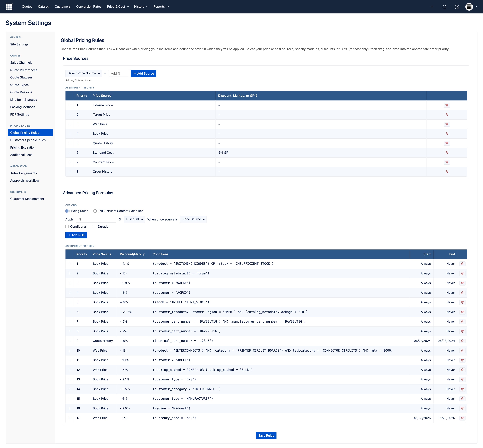Select the Pricing Rules radio option

(x=67, y=211)
